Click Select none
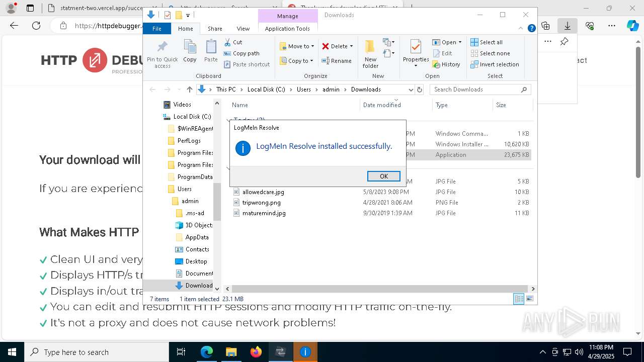644x362 pixels. pyautogui.click(x=490, y=53)
